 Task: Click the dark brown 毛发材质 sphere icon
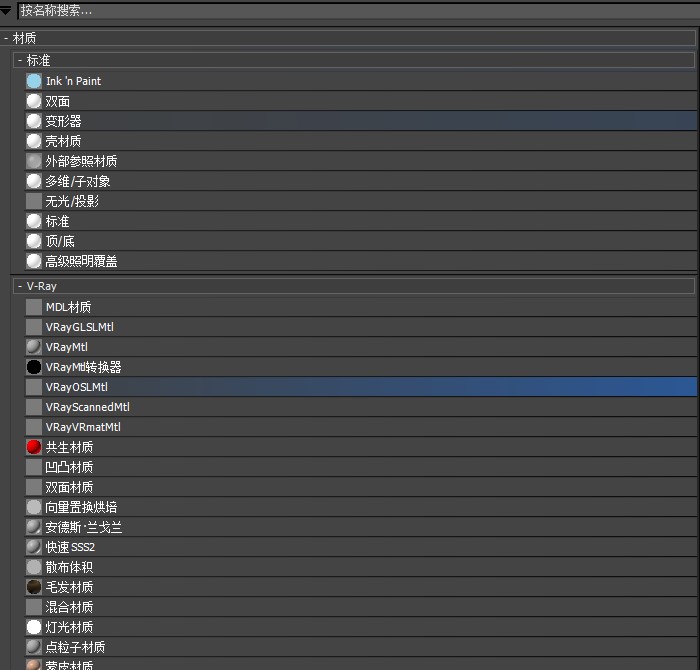click(33, 587)
